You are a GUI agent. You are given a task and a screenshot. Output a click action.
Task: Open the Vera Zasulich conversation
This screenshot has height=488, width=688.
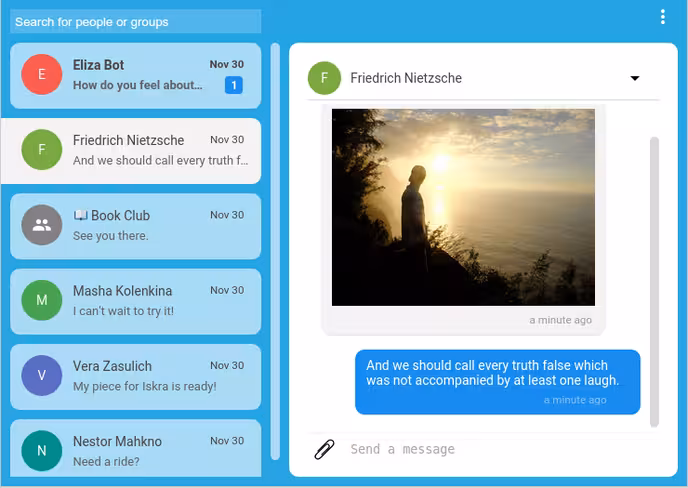pyautogui.click(x=136, y=377)
